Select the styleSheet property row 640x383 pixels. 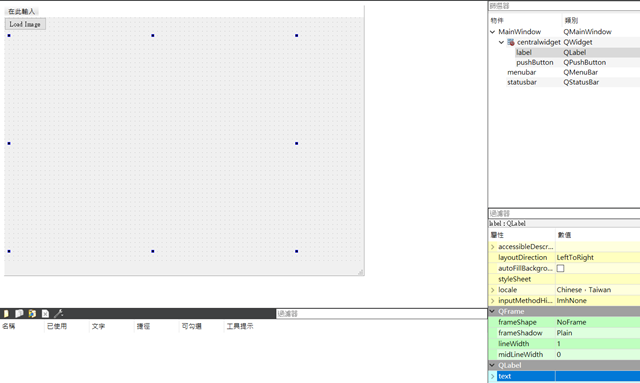point(564,279)
